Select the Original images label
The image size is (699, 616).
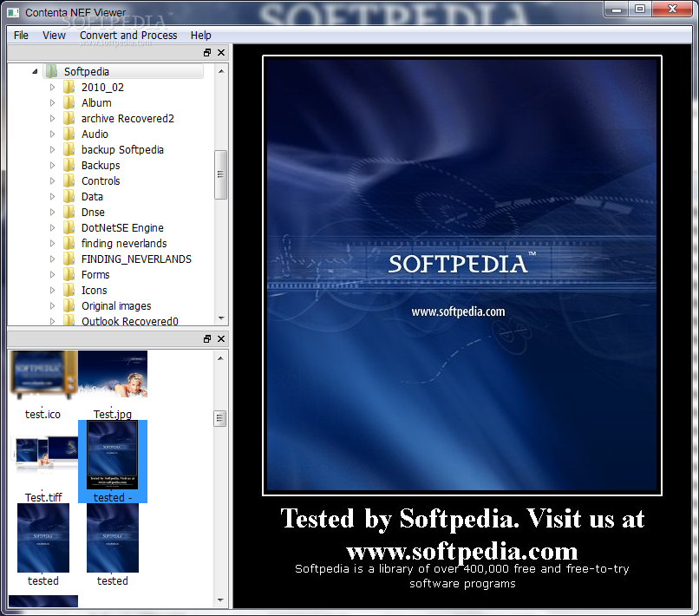116,305
